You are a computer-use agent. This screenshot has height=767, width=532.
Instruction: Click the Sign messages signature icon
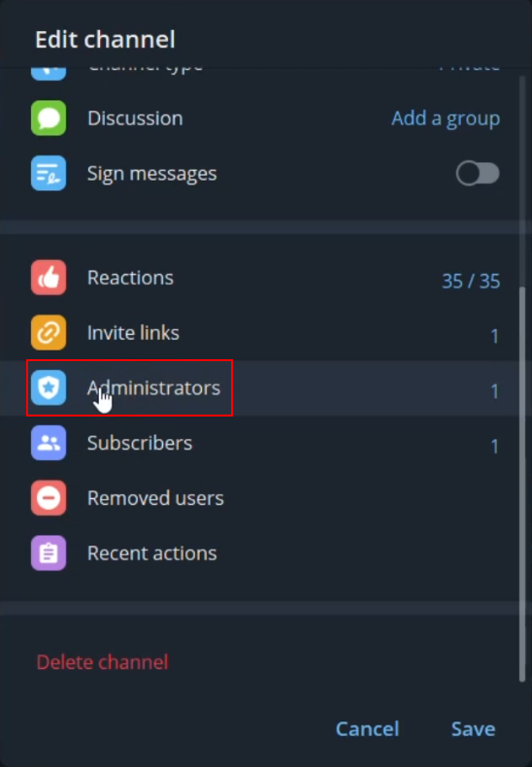(x=49, y=173)
